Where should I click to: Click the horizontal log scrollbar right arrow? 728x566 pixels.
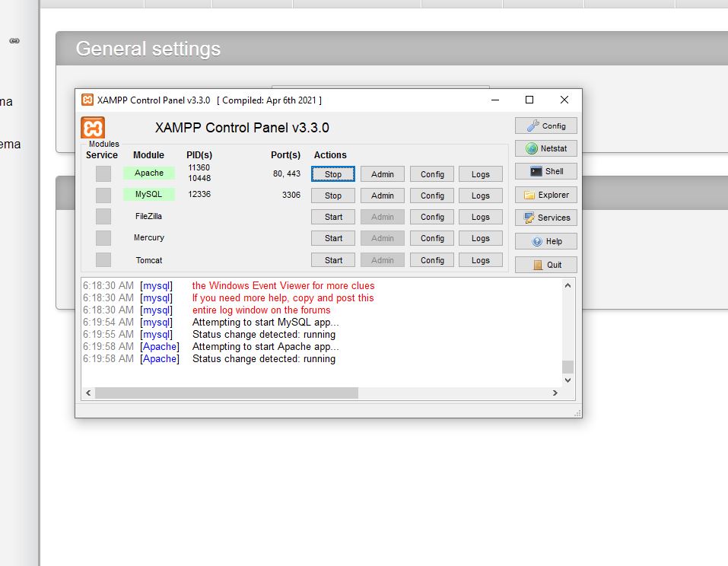tap(555, 393)
